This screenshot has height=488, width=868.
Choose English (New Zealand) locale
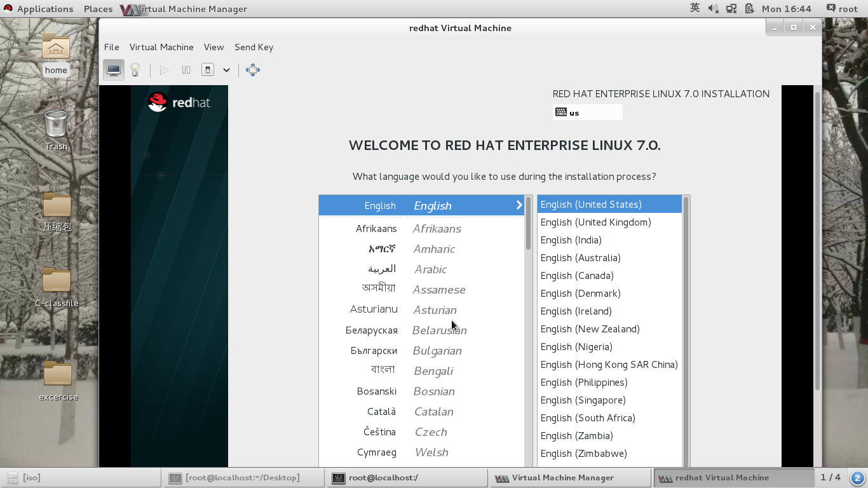[x=609, y=329]
